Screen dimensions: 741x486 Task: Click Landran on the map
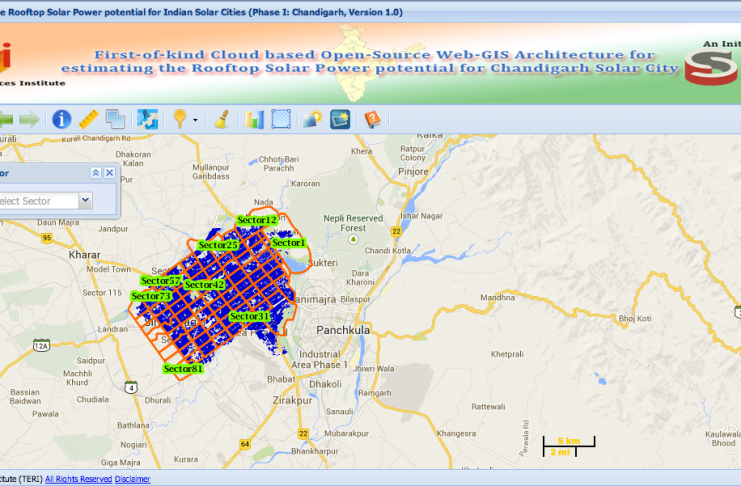tap(113, 329)
